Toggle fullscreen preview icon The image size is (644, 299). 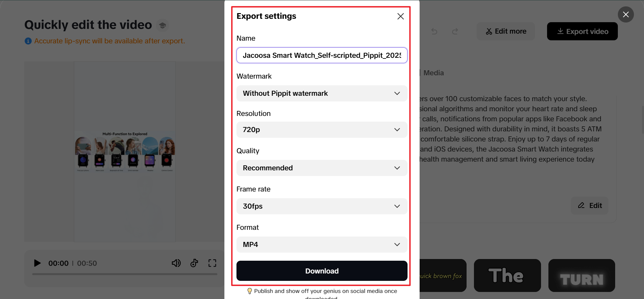click(212, 263)
